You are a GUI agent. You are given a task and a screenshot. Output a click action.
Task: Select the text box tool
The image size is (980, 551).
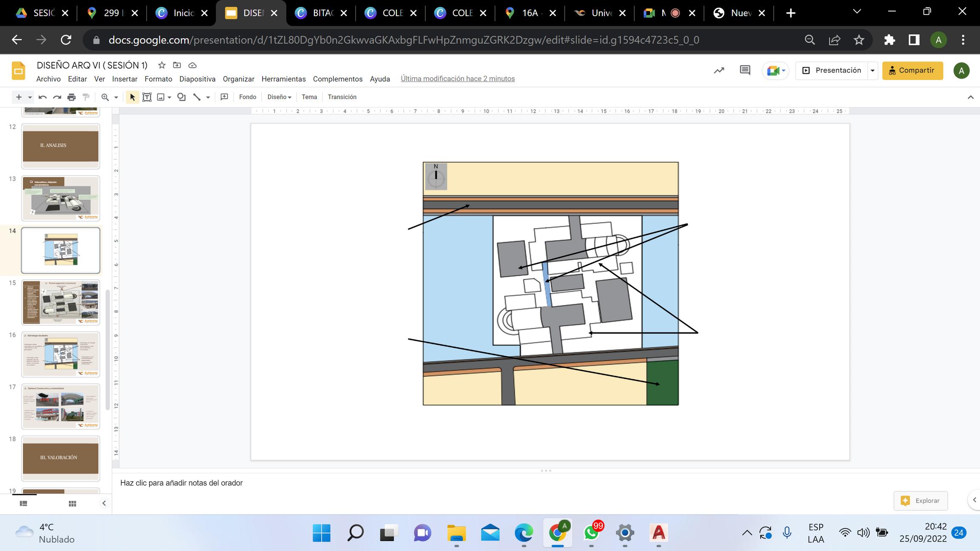pos(147,97)
